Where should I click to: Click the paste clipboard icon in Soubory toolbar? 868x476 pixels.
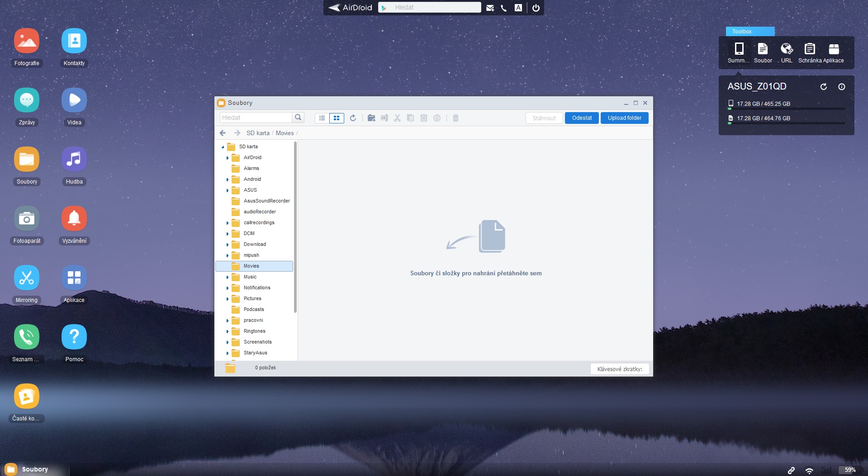(424, 118)
